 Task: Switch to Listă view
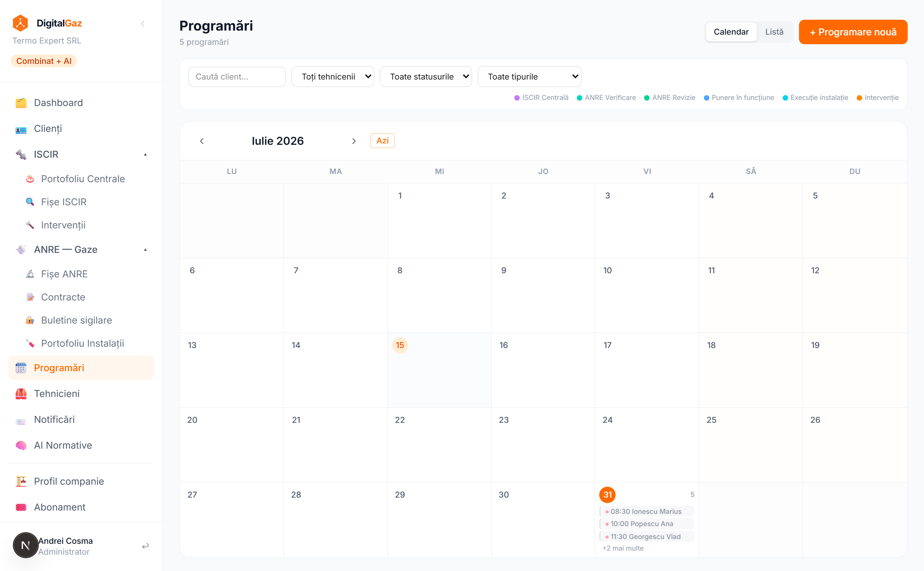click(x=774, y=32)
